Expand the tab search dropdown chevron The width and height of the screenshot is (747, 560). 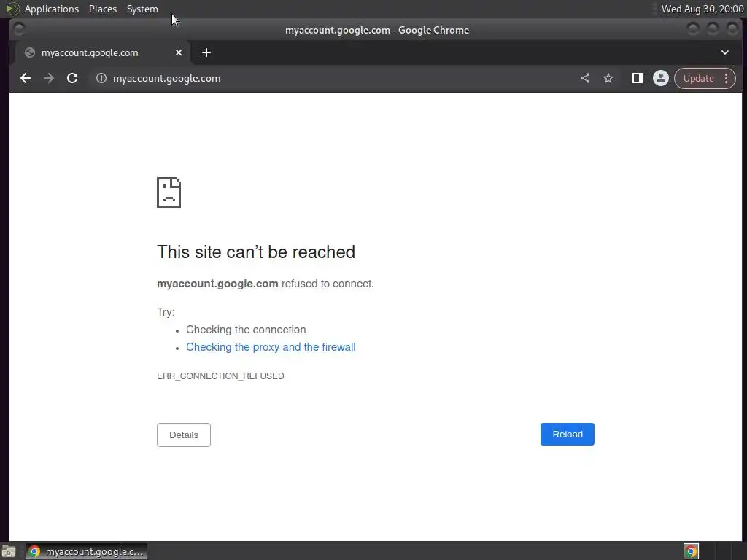[x=724, y=52]
